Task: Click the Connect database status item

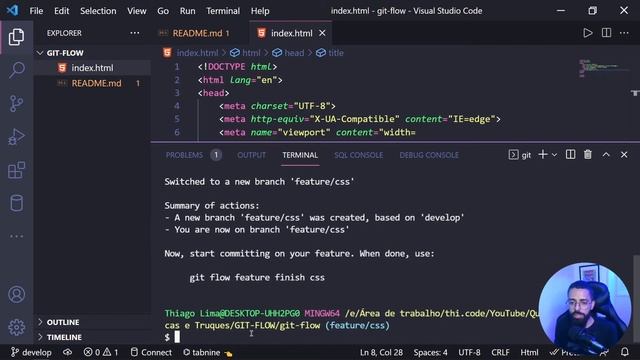Action: click(x=151, y=352)
